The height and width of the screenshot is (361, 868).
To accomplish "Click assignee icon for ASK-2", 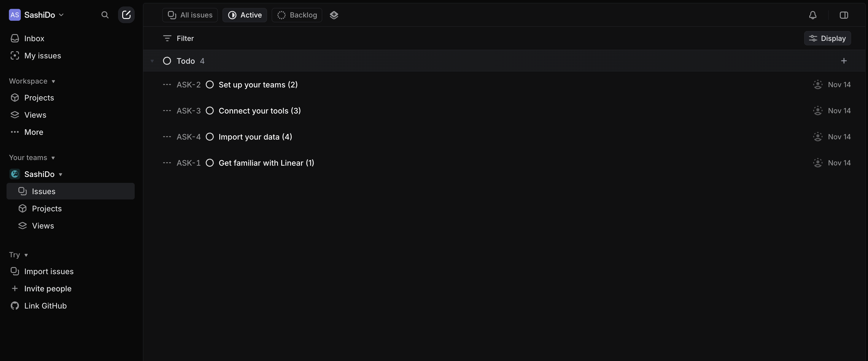I will pos(818,84).
